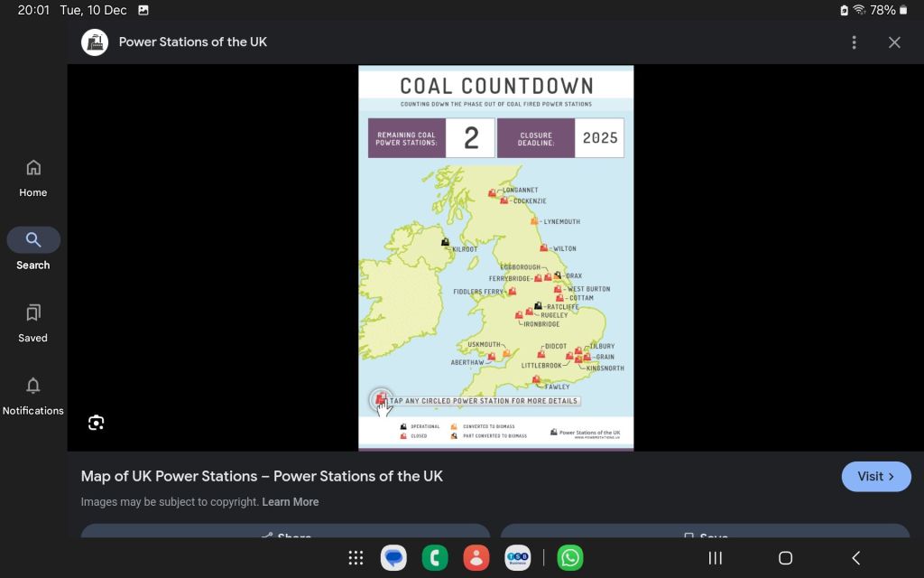This screenshot has width=924, height=578.
Task: Open the three-dot more options menu
Action: [x=854, y=42]
